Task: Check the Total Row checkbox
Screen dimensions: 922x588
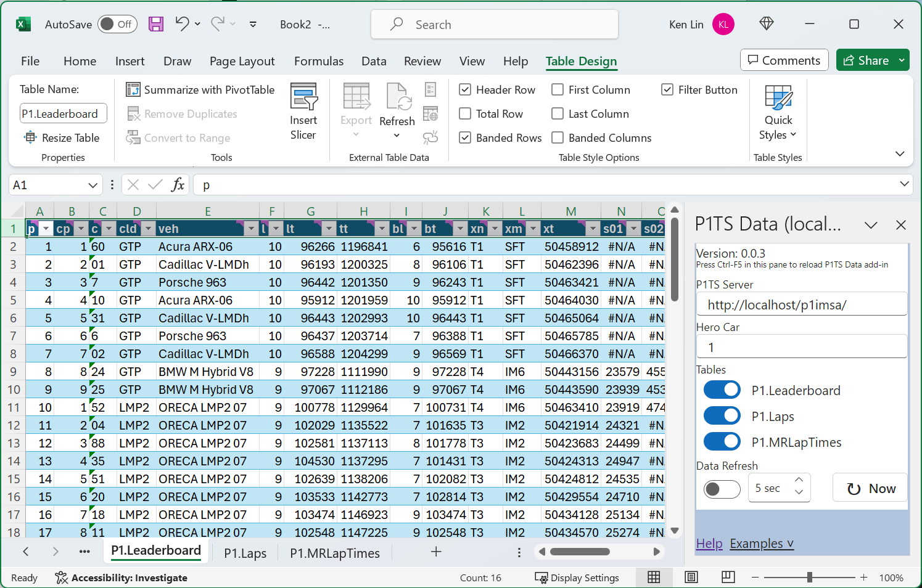Action: pyautogui.click(x=466, y=113)
